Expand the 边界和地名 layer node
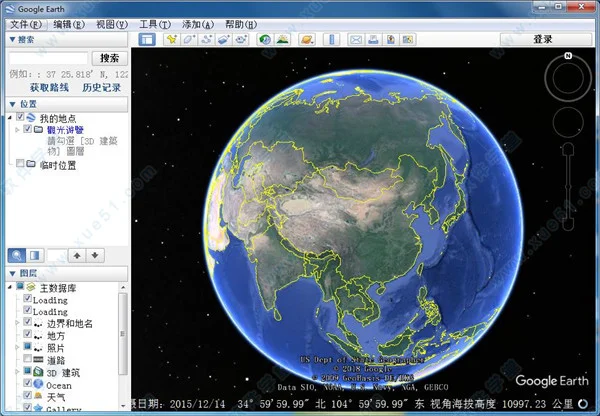The width and height of the screenshot is (600, 416). click(x=17, y=323)
